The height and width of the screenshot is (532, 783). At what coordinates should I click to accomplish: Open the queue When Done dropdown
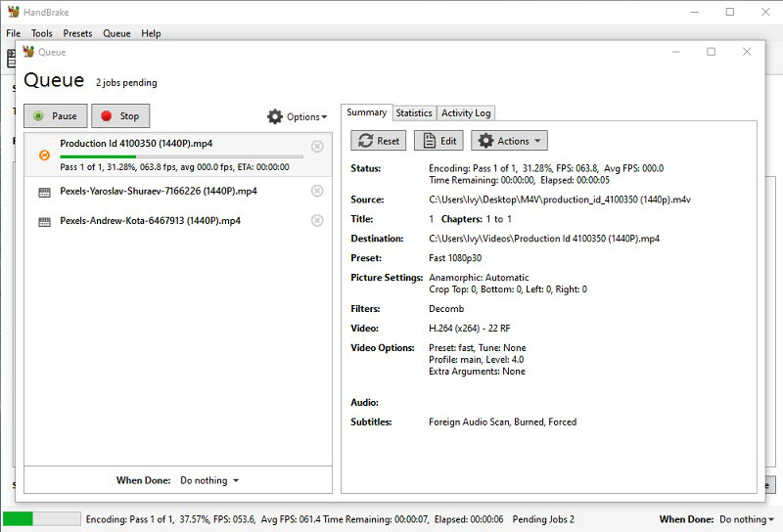(209, 480)
